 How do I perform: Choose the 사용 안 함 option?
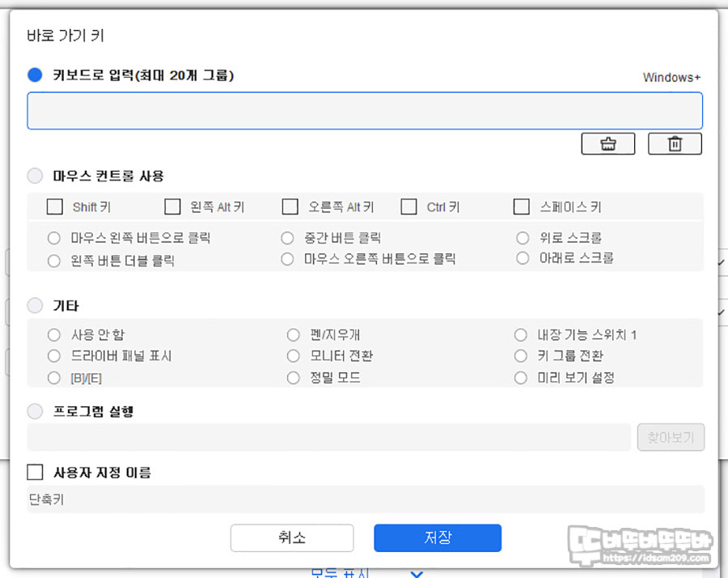pyautogui.click(x=54, y=334)
